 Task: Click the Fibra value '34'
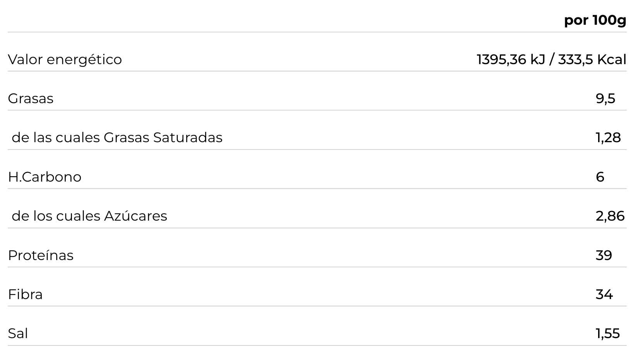[604, 294]
